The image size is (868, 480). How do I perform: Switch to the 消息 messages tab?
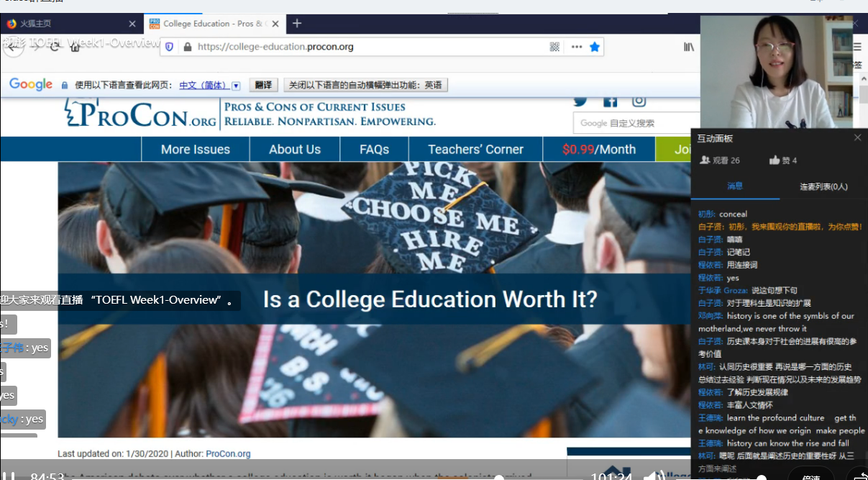(x=734, y=186)
